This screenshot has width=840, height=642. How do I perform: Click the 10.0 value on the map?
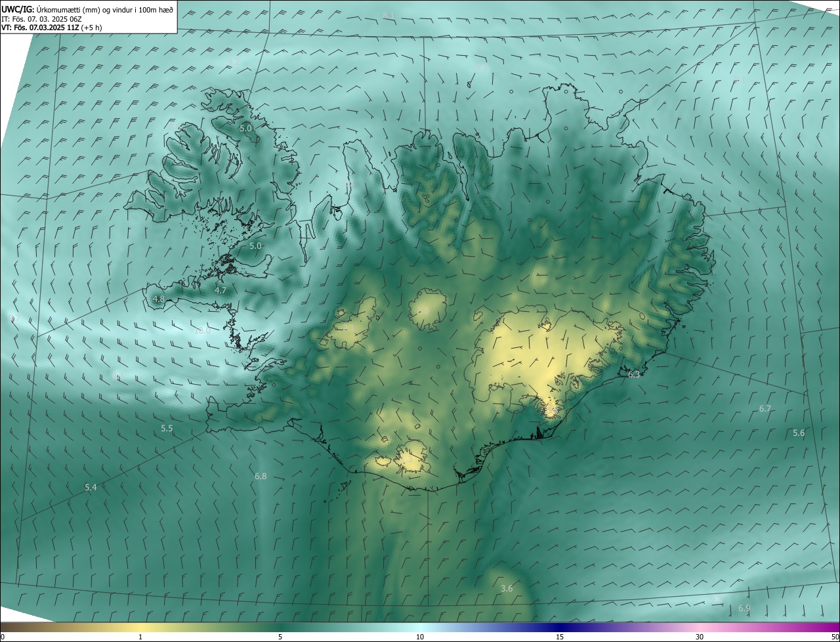pyautogui.click(x=202, y=330)
